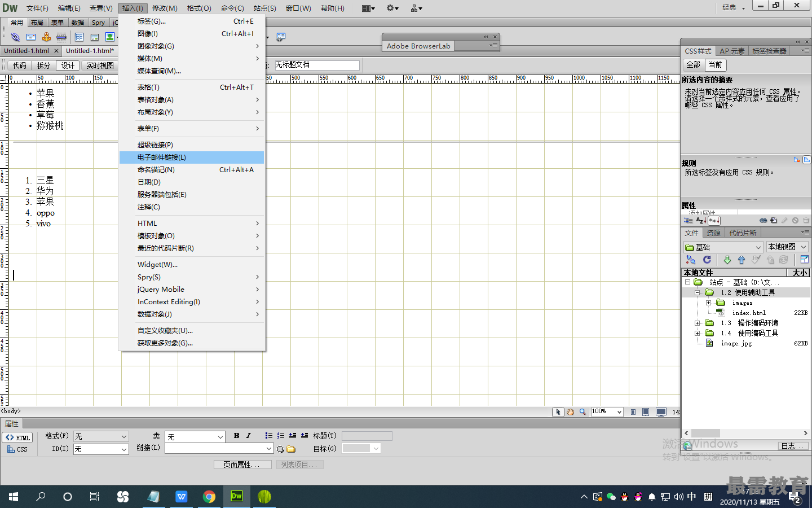The image size is (812, 508).
Task: Switch Properties to CSS mode
Action: (18, 449)
